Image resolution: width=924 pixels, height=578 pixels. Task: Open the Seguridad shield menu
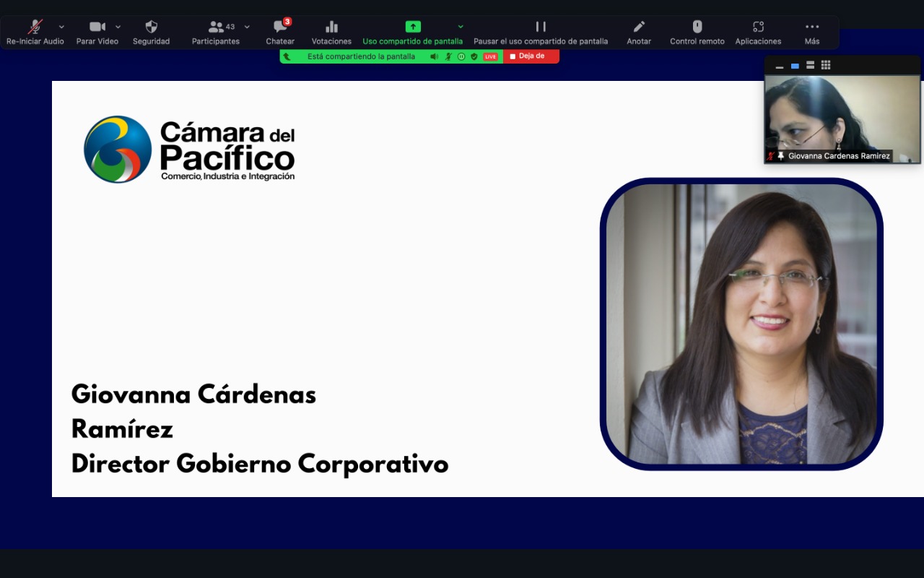151,32
